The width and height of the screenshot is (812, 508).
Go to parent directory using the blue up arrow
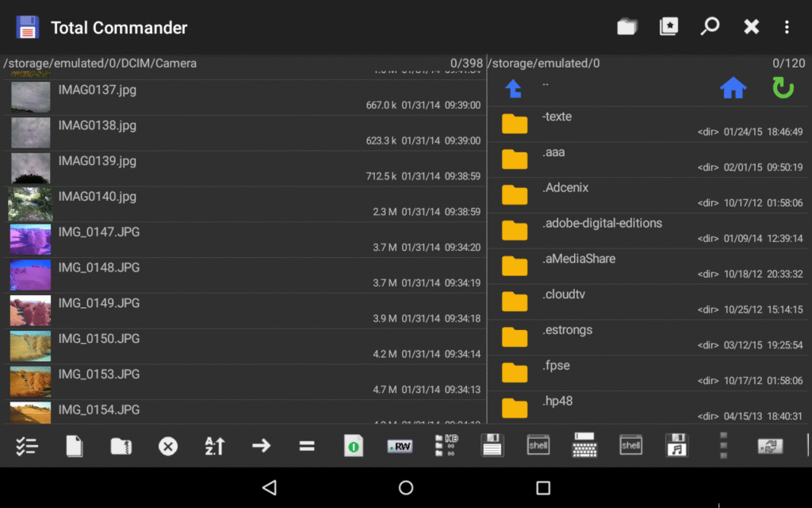(x=513, y=89)
